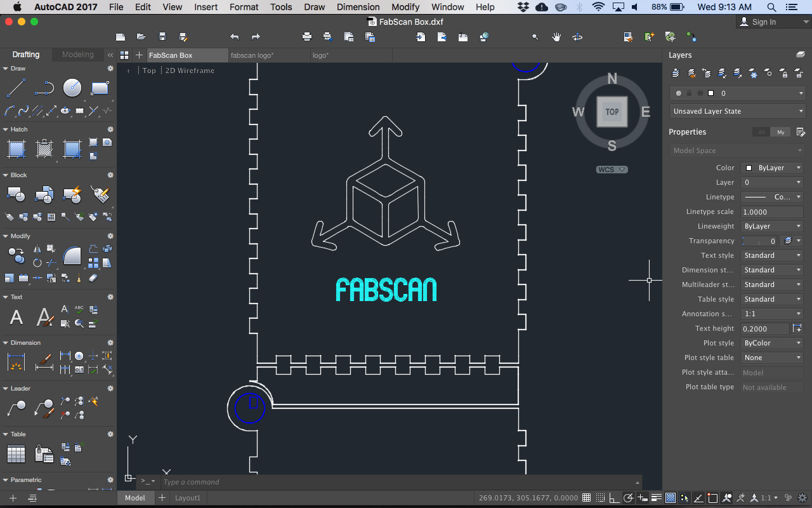Select the Multileader tool
The height and width of the screenshot is (508, 812).
[16, 408]
